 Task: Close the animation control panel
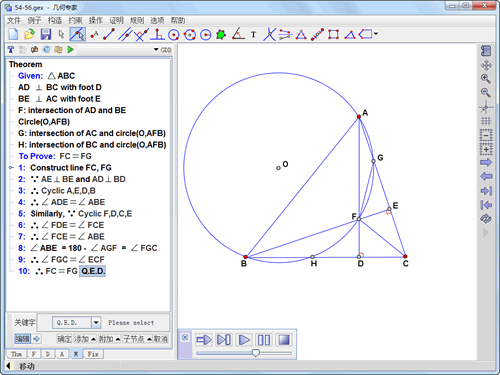click(185, 337)
